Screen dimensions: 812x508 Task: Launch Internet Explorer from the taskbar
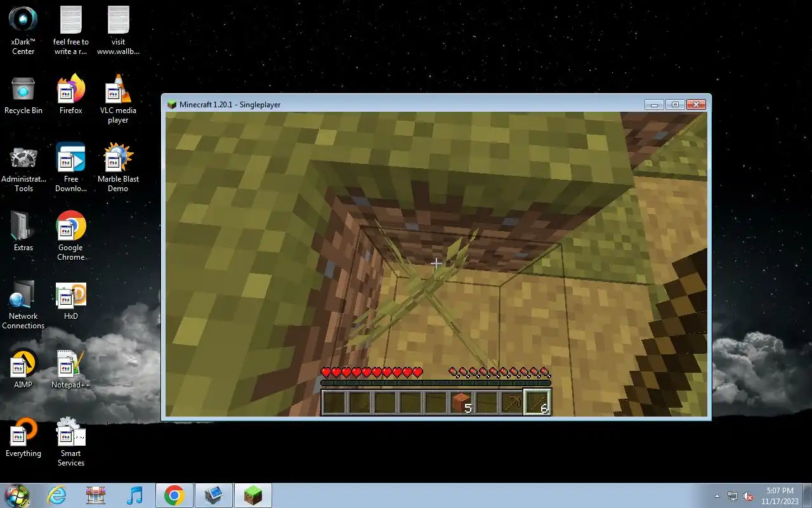click(x=57, y=495)
